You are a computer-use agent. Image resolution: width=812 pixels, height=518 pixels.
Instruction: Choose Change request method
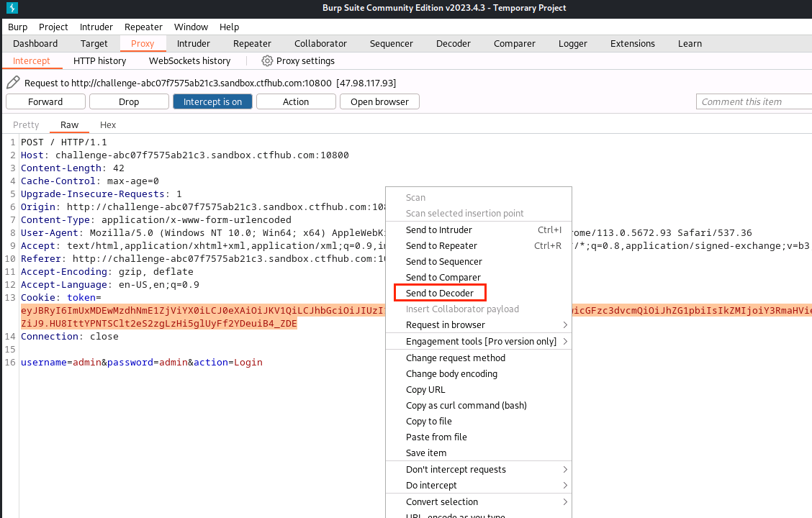click(479, 358)
